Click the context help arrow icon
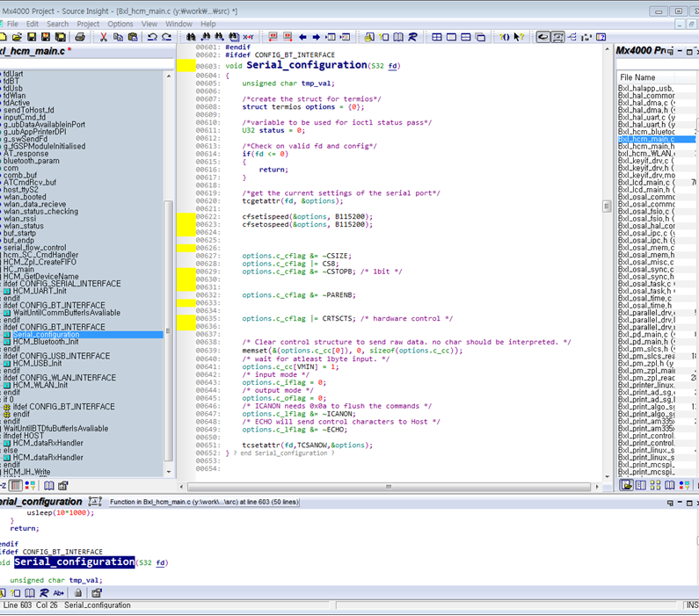Screen dimensions: 699x616 519,38
